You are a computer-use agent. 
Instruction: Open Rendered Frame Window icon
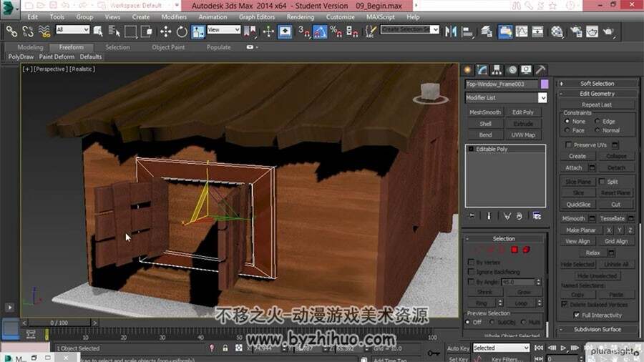tap(592, 31)
